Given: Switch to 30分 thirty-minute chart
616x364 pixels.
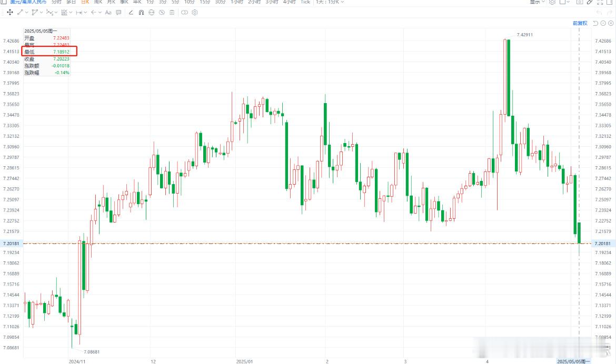Looking at the screenshot, I should [221, 2].
